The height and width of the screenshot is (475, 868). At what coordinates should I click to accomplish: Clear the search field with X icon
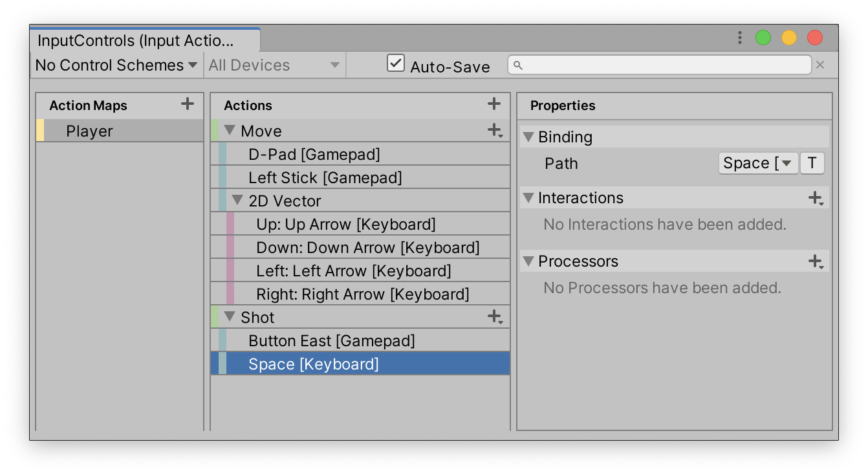[x=820, y=65]
